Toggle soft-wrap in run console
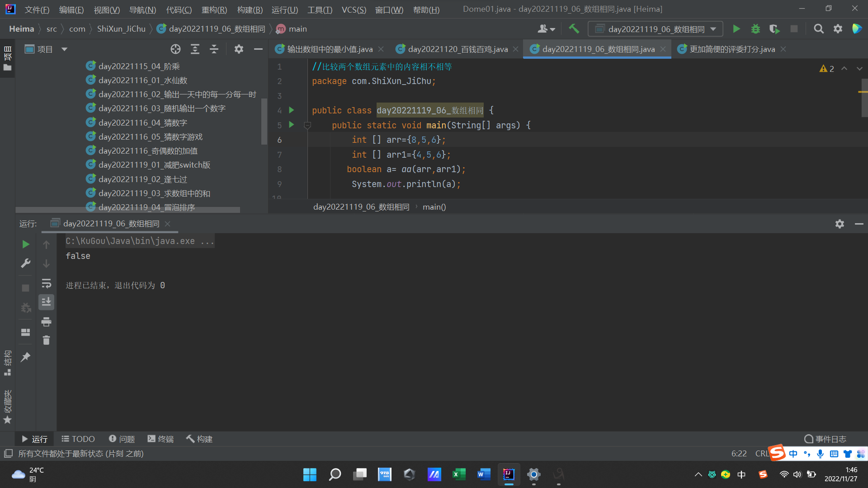Image resolution: width=868 pixels, height=488 pixels. point(46,283)
